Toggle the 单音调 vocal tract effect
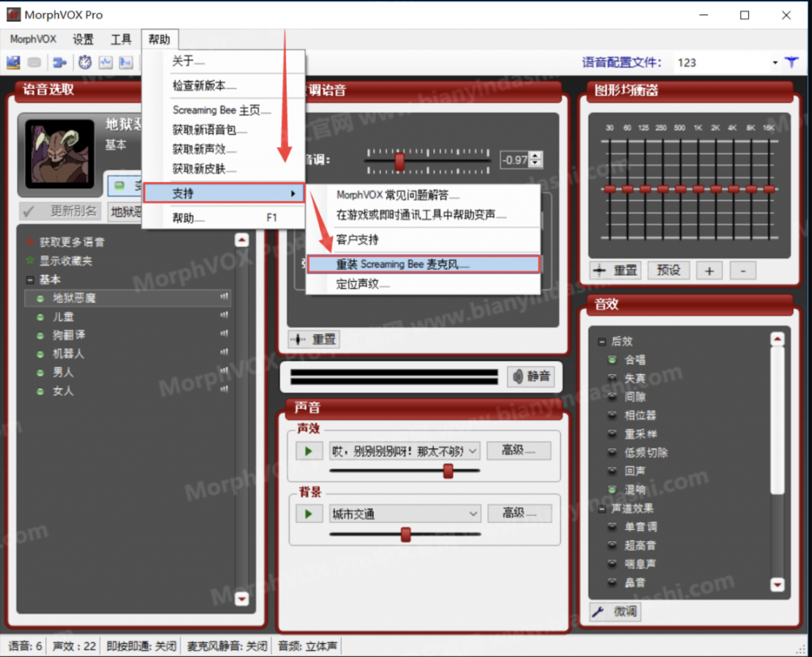This screenshot has width=812, height=657. 612,527
